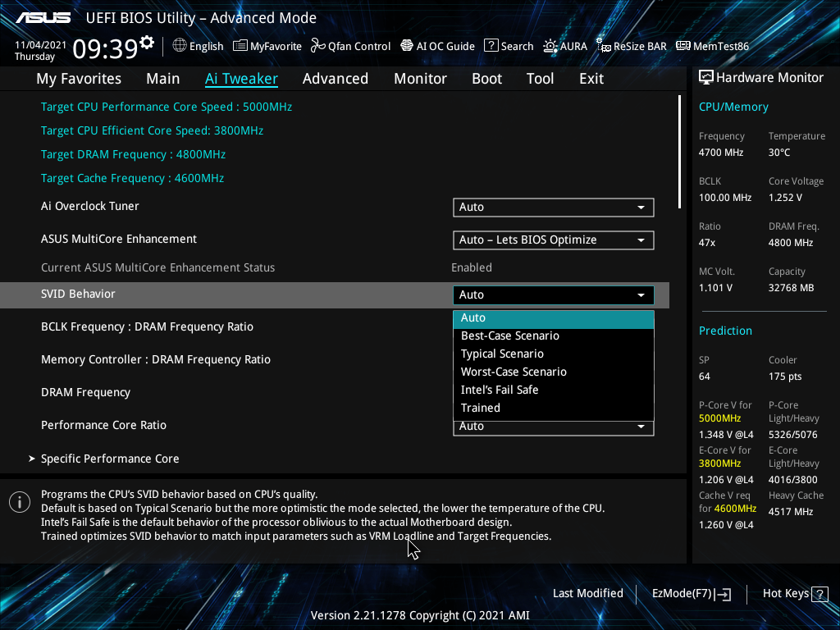The width and height of the screenshot is (840, 630).
Task: Select Intel's Fail Safe option
Action: [x=554, y=390]
